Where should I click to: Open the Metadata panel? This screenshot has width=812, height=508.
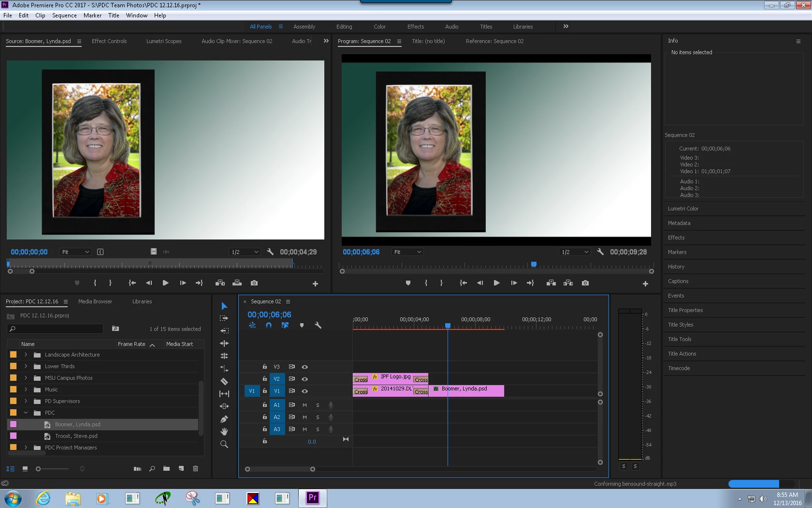679,223
